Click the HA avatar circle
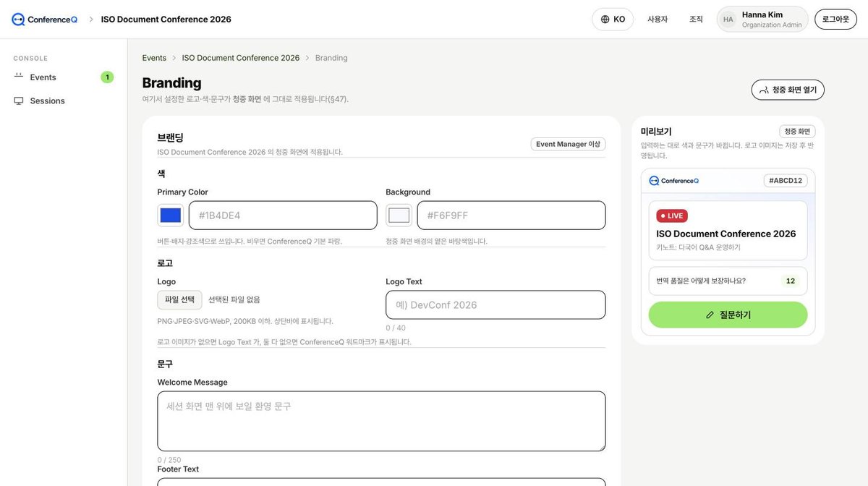 [x=728, y=20]
